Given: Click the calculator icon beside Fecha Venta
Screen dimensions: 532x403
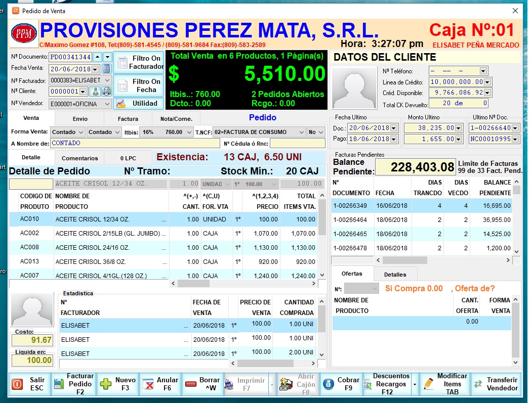Looking at the screenshot, I should tap(106, 69).
